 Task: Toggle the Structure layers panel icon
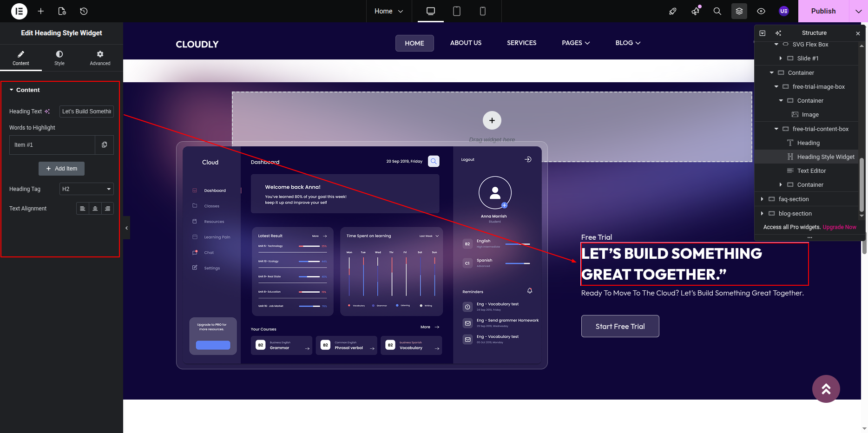(739, 11)
